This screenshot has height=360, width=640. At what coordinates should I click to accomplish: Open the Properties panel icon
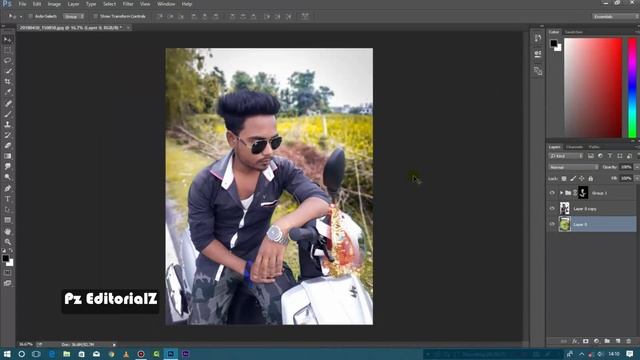tap(538, 54)
